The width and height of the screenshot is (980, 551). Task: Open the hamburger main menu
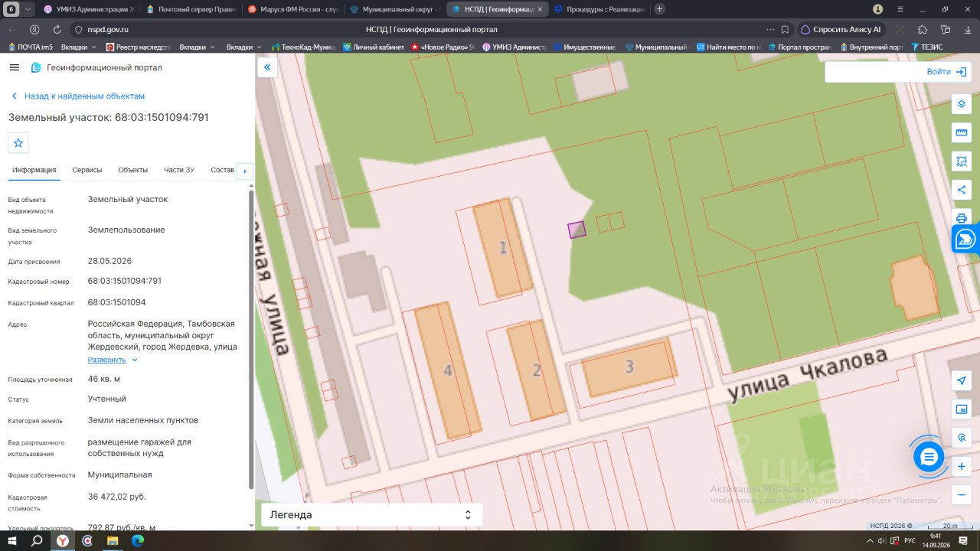(x=14, y=67)
